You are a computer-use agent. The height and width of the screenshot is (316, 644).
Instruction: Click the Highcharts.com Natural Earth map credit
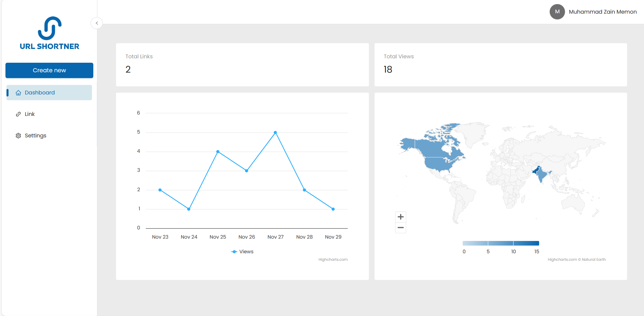click(576, 260)
